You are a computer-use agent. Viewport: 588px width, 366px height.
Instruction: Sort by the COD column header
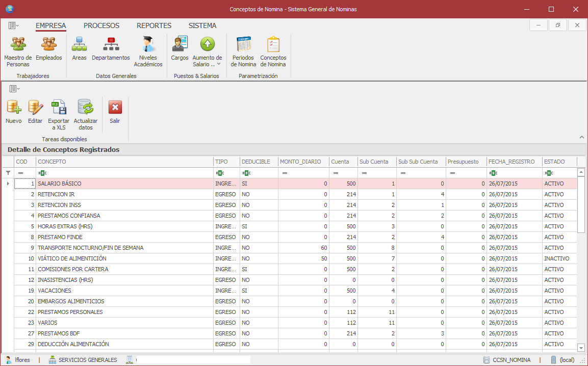tap(25, 162)
